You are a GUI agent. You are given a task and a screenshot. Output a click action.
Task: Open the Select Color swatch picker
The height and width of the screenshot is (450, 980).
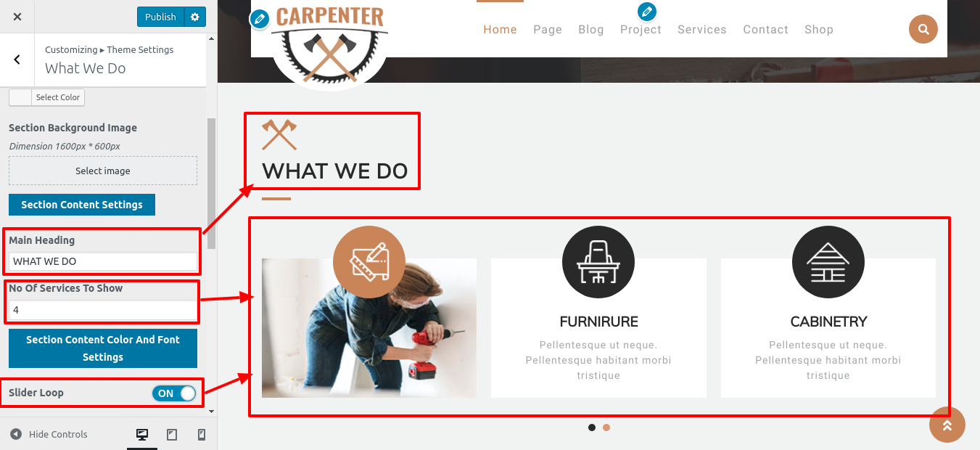click(46, 97)
